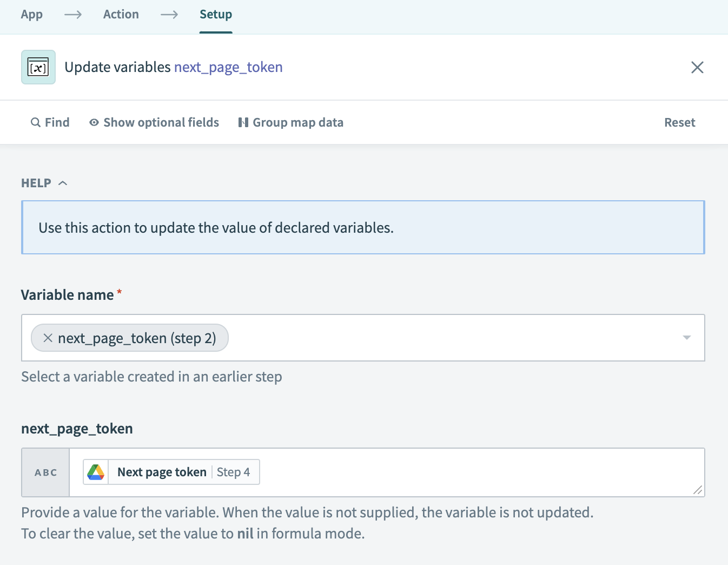728x565 pixels.
Task: Click the Update variables action icon
Action: [38, 67]
